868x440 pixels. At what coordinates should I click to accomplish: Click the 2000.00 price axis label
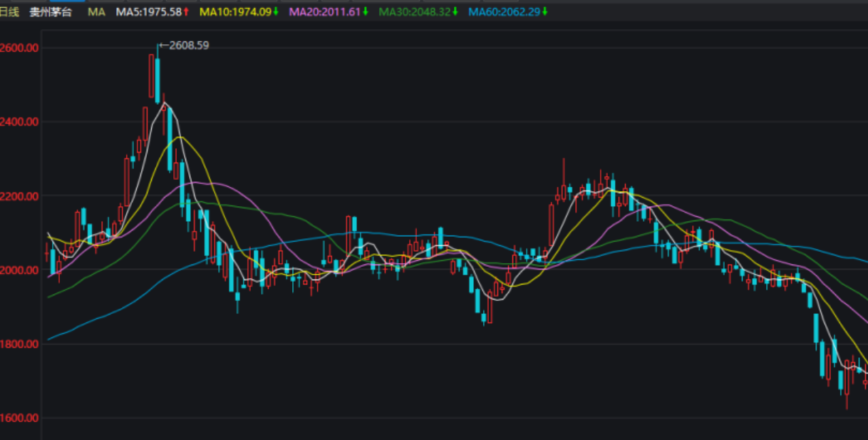(19, 270)
